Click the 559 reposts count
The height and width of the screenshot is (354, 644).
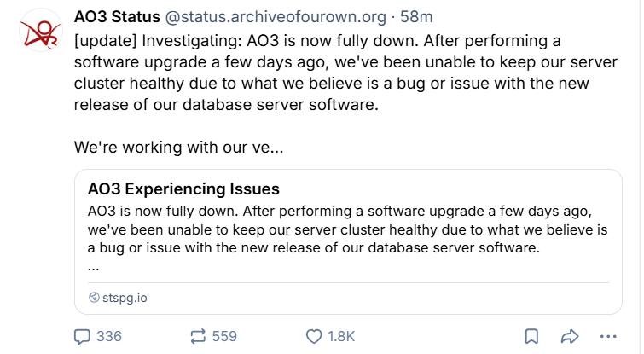click(x=224, y=336)
